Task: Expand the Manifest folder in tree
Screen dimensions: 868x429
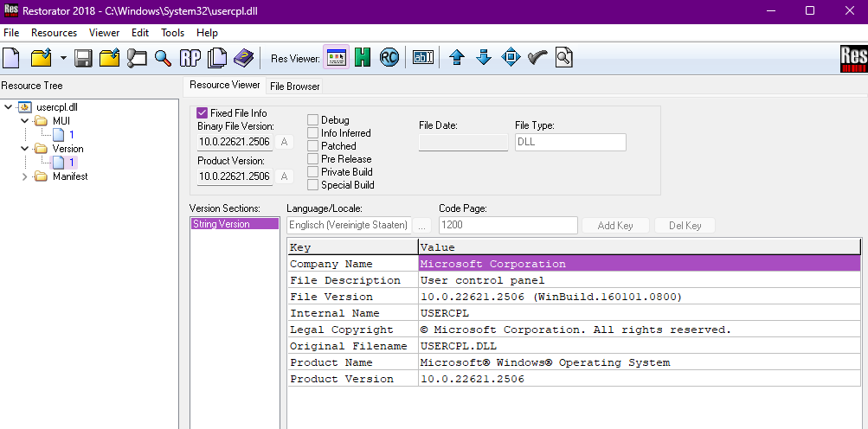Action: 24,176
